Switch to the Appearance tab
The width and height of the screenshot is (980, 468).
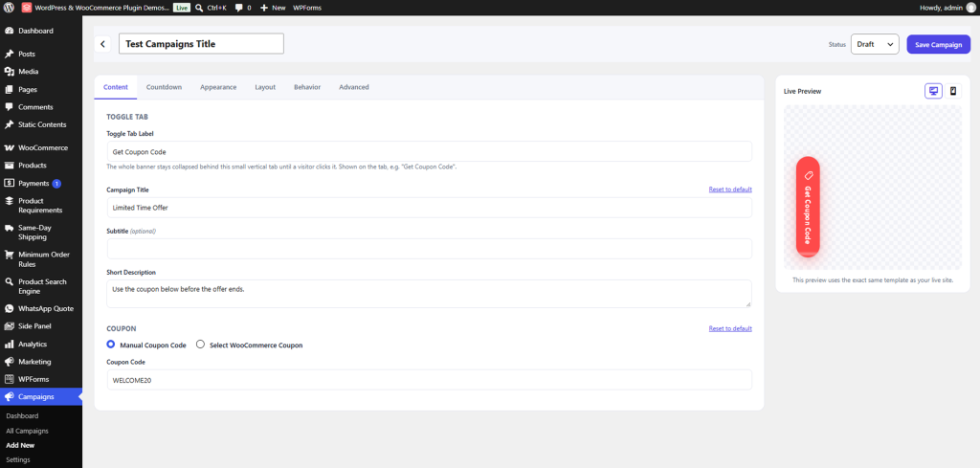[218, 87]
